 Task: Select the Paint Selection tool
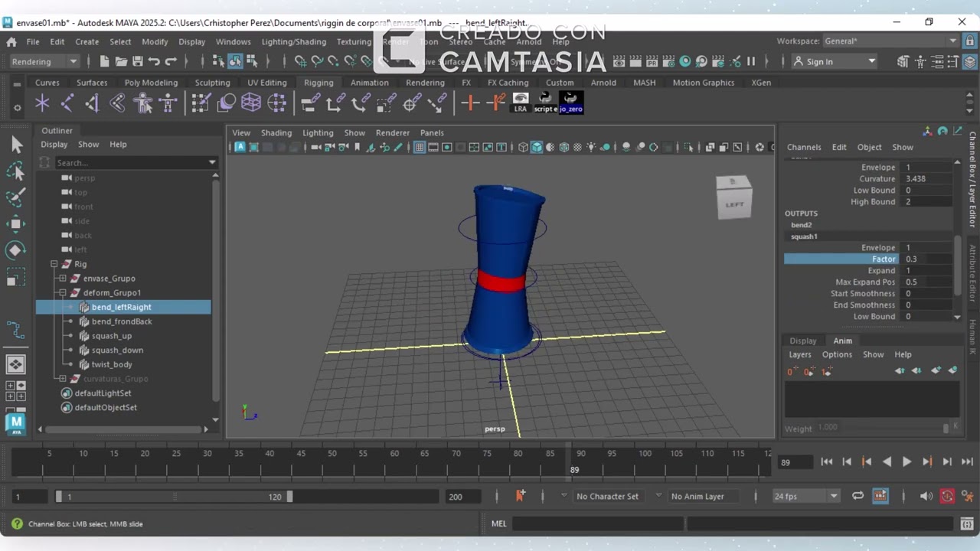pyautogui.click(x=16, y=197)
